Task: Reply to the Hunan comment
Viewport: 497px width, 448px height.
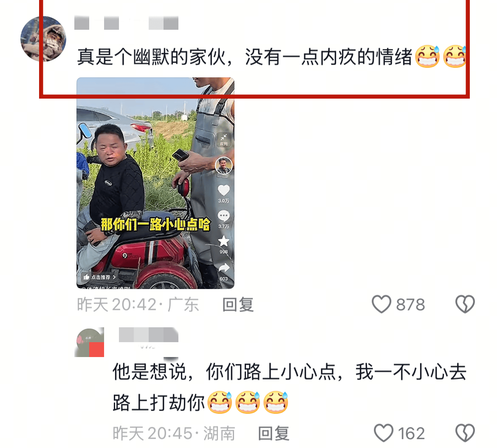Action: (274, 433)
